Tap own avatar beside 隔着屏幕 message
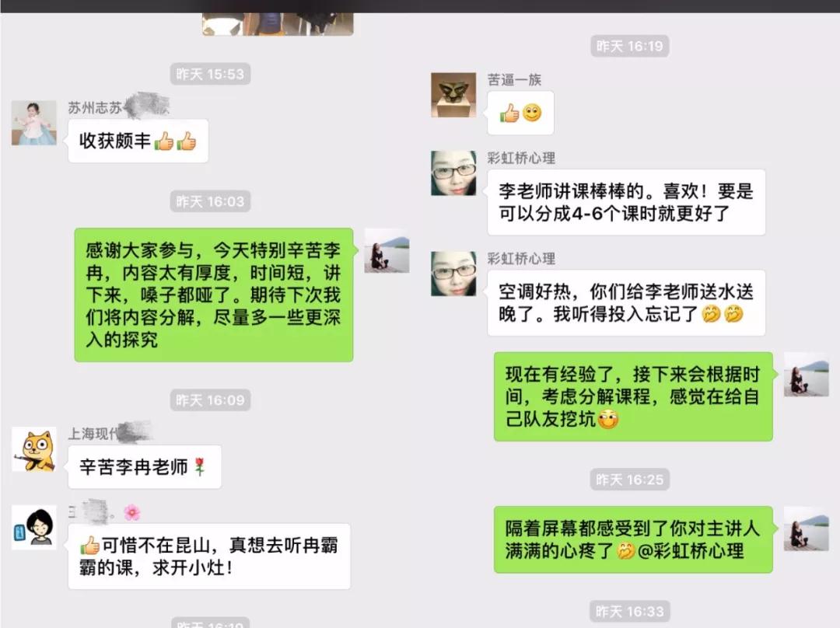Image resolution: width=840 pixels, height=628 pixels. [x=807, y=529]
